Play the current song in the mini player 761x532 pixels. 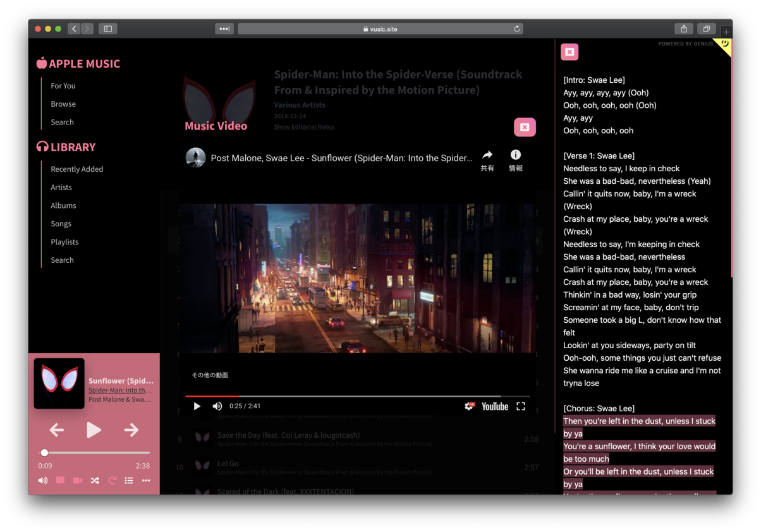click(x=94, y=430)
